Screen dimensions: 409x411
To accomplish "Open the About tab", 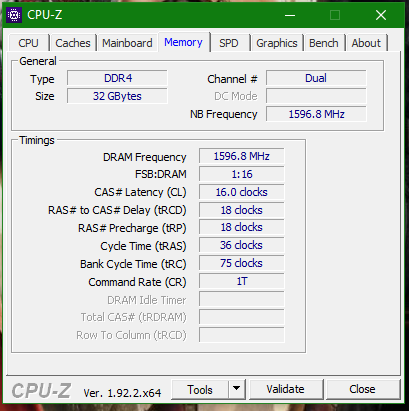I will pos(366,43).
